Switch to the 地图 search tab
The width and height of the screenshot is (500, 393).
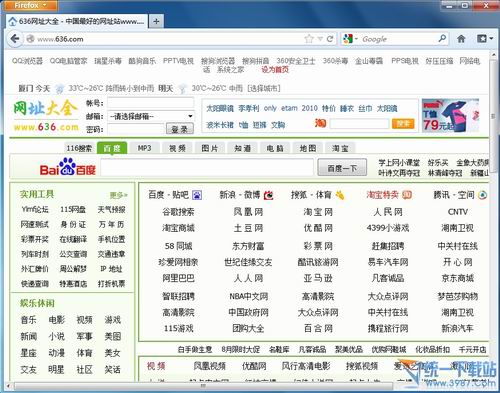point(307,148)
